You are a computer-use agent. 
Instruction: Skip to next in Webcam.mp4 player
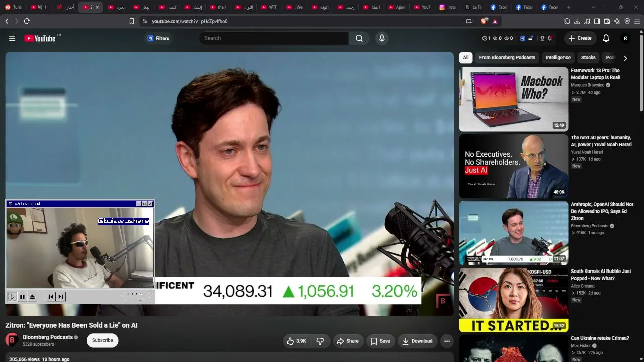[61, 297]
